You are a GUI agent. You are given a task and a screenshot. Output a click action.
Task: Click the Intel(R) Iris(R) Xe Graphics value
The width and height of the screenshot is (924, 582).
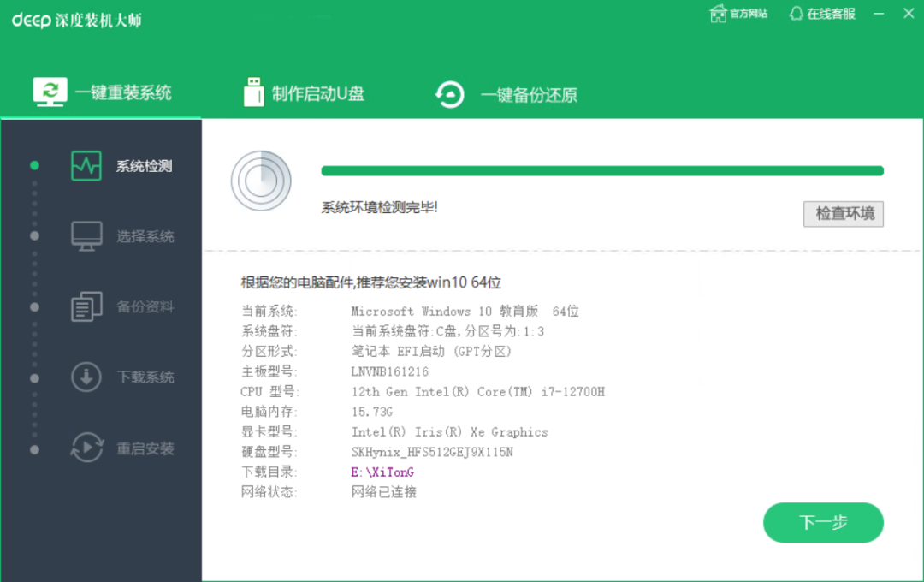tap(450, 431)
